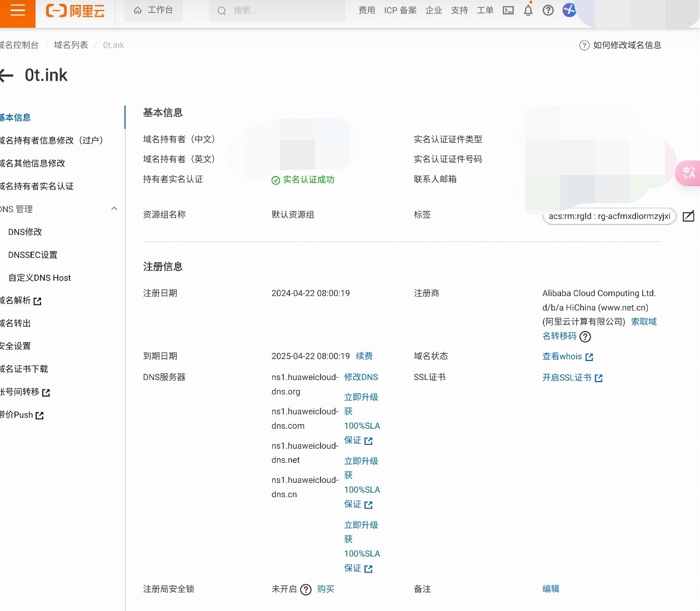Open the 企业 menu
This screenshot has width=700, height=611.
[x=434, y=11]
